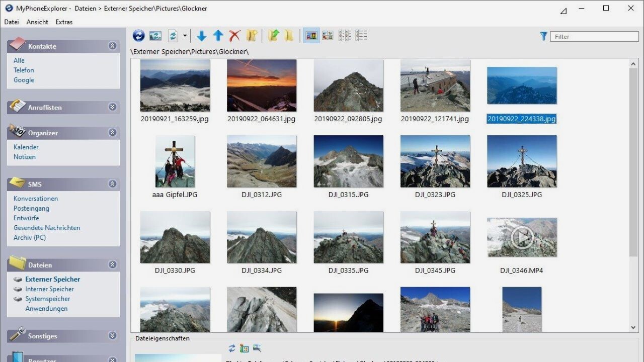The width and height of the screenshot is (644, 362).
Task: Open the Ansicht menu
Action: coord(37,22)
